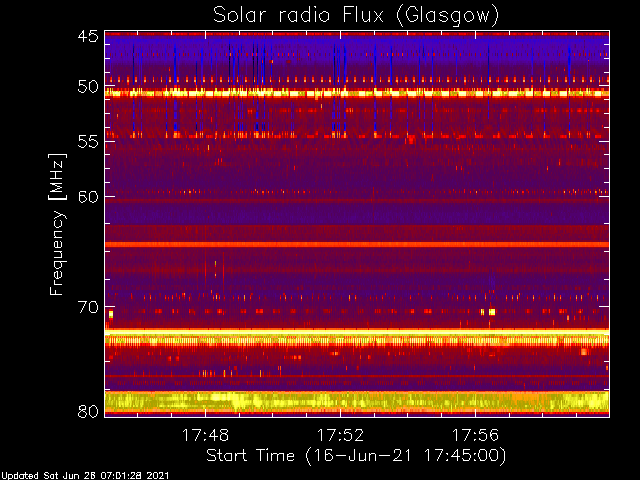The width and height of the screenshot is (640, 480).
Task: Click the 17:56 time tick label
Action: (475, 435)
